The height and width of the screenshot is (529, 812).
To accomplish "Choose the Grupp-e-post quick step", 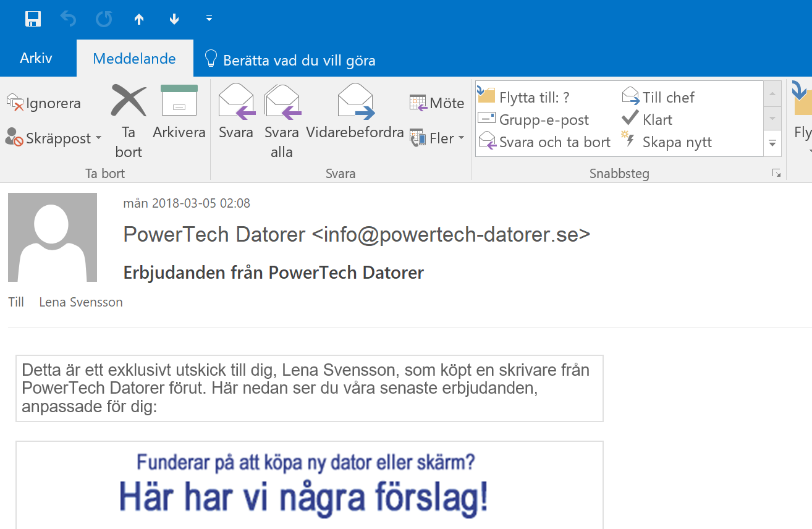I will tap(534, 120).
